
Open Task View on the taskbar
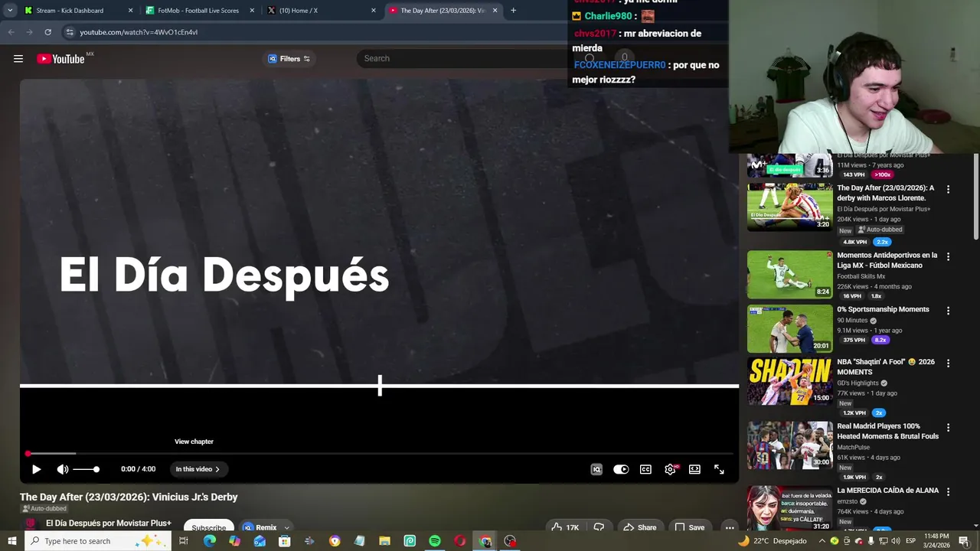point(184,541)
